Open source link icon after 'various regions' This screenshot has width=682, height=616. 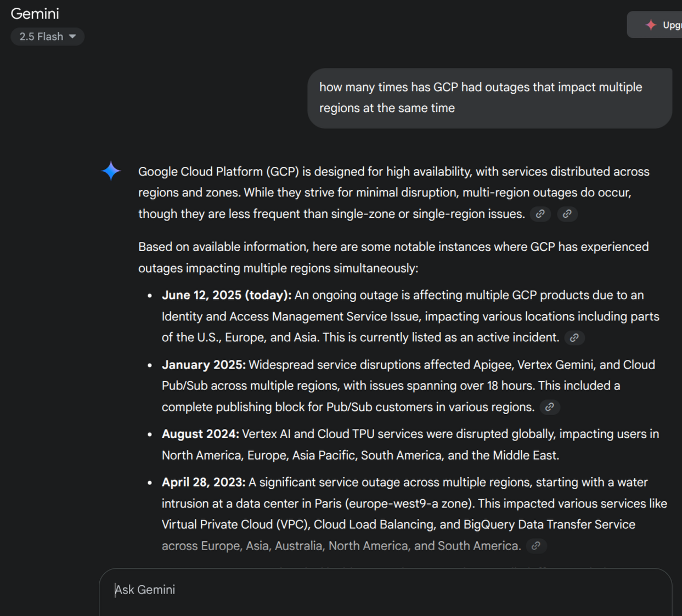[550, 407]
